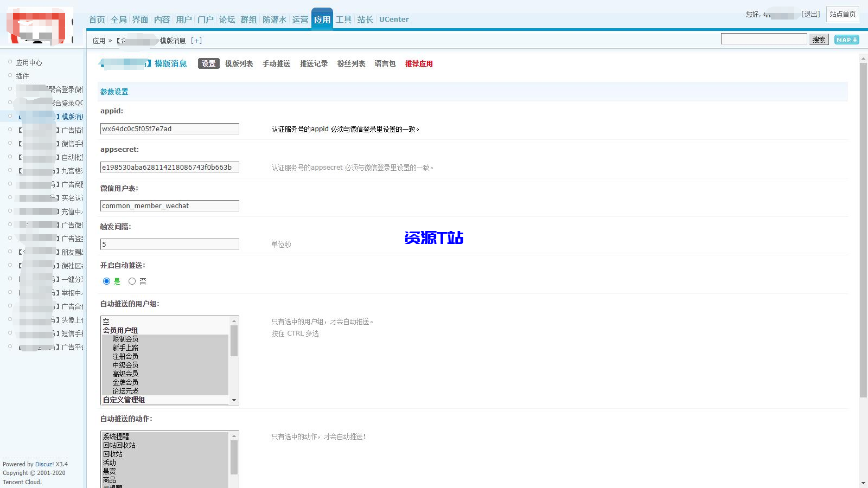Open the red 推荐应用 link
Viewport: 868px width, 488px height.
point(418,63)
